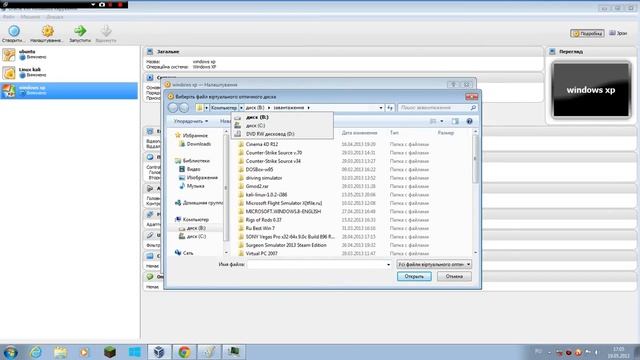The width and height of the screenshot is (640, 360).
Task: Select the MICROSOFT.WINDOWS.8-ENGLISH folder
Action: (283, 211)
